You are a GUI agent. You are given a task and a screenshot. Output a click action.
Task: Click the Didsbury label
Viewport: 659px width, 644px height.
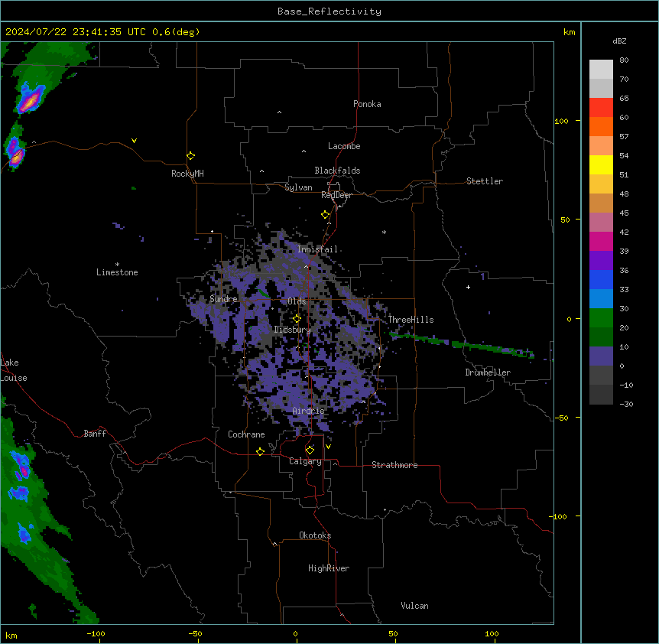click(x=293, y=330)
